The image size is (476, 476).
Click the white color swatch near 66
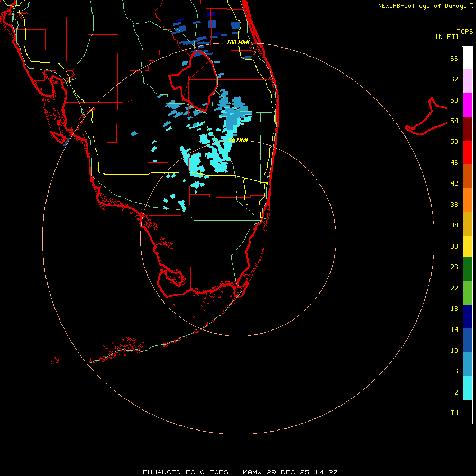pos(467,58)
